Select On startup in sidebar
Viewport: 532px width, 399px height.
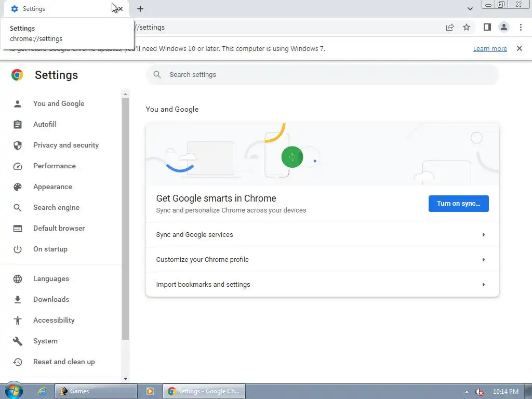(50, 249)
